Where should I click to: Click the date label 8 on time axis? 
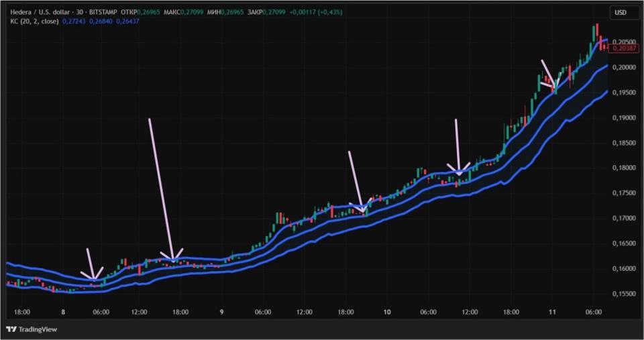pos(62,312)
